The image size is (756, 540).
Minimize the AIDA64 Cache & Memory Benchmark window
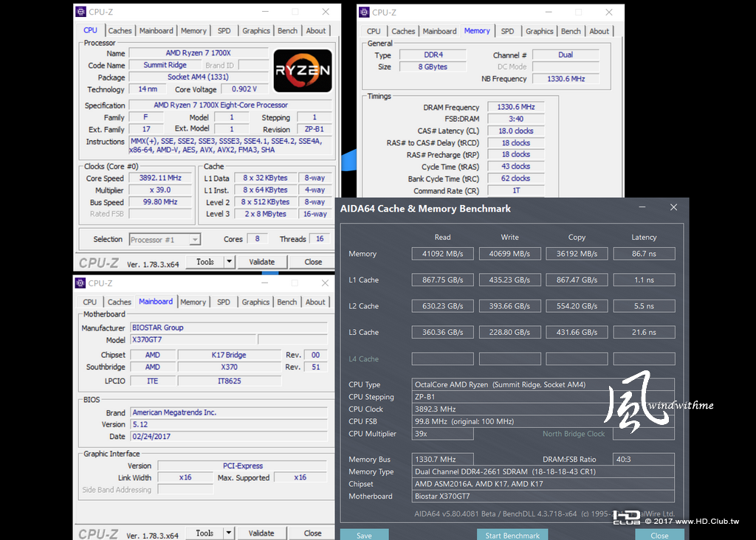[x=642, y=207]
